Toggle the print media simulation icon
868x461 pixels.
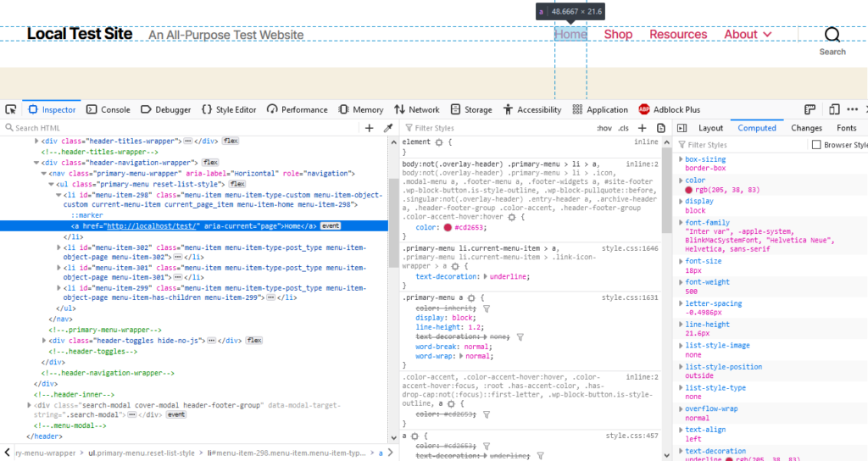pos(660,128)
